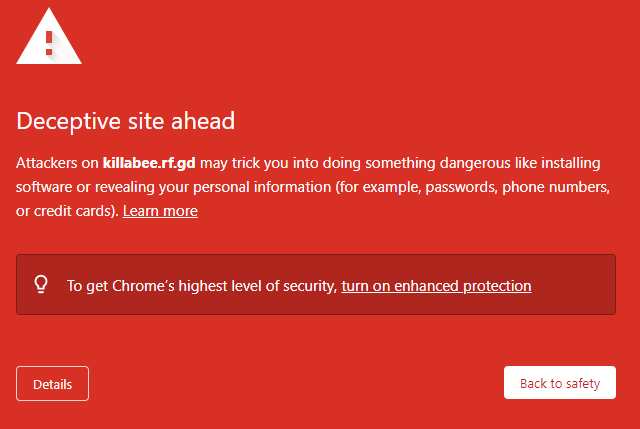Click the phrase personal information

262,187
